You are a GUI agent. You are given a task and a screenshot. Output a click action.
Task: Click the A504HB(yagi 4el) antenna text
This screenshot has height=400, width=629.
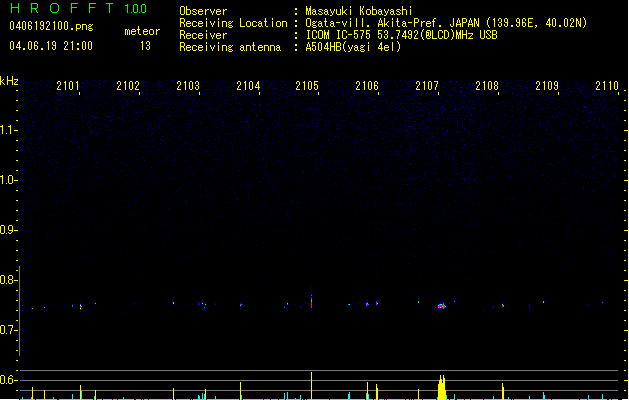(353, 47)
